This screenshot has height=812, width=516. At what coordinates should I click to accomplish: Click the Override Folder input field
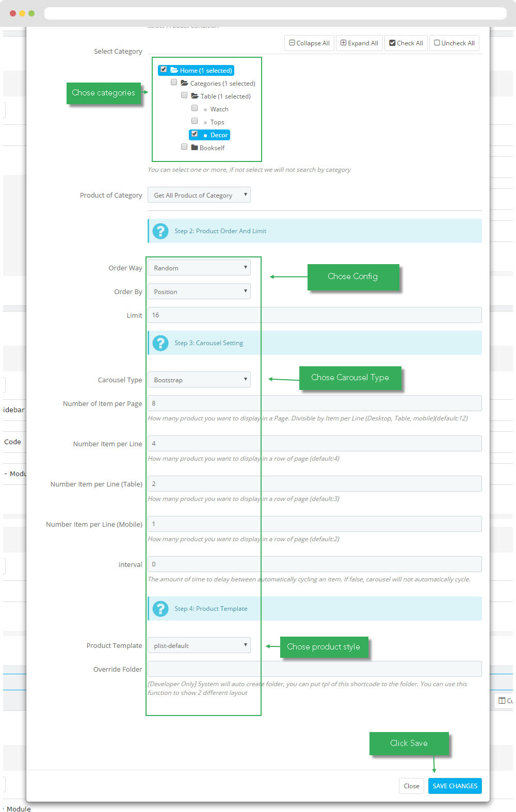(315, 669)
